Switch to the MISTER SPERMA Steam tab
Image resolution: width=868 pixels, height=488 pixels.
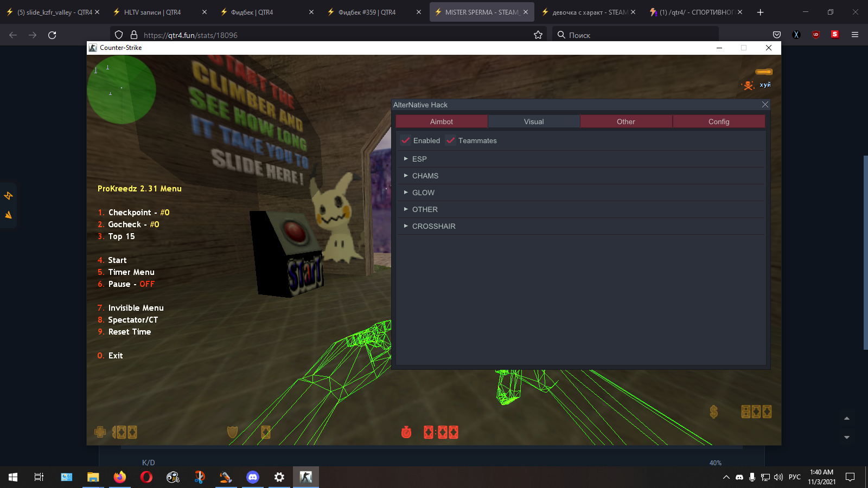[x=482, y=12]
